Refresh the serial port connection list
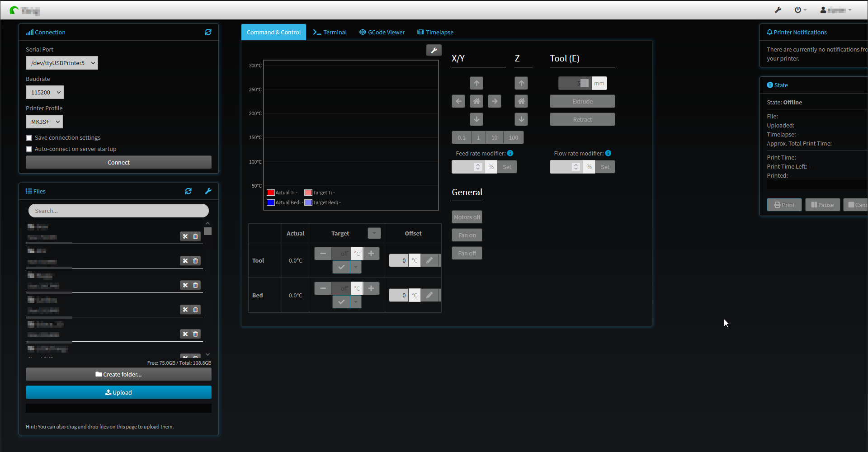Screen dimensions: 868x452 [208, 32]
